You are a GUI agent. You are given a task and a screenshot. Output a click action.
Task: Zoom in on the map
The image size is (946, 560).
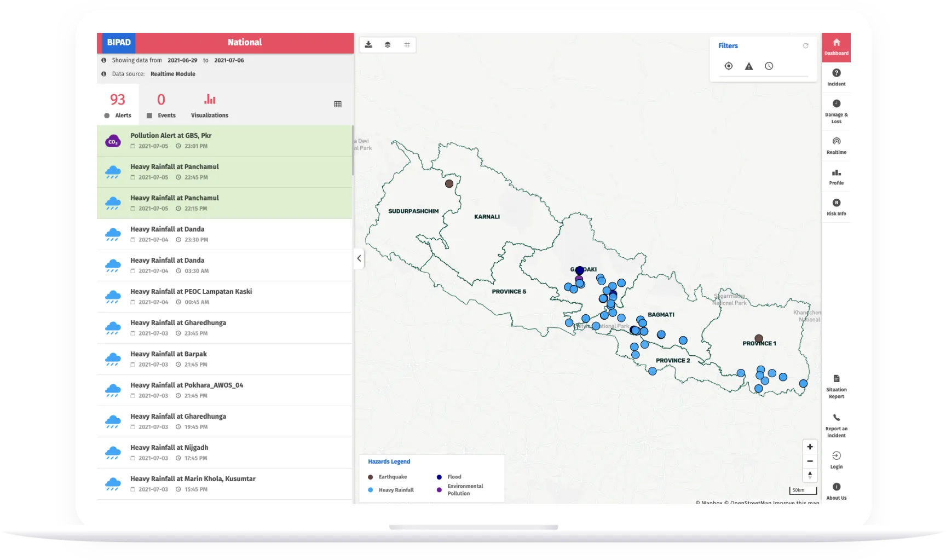pyautogui.click(x=810, y=447)
